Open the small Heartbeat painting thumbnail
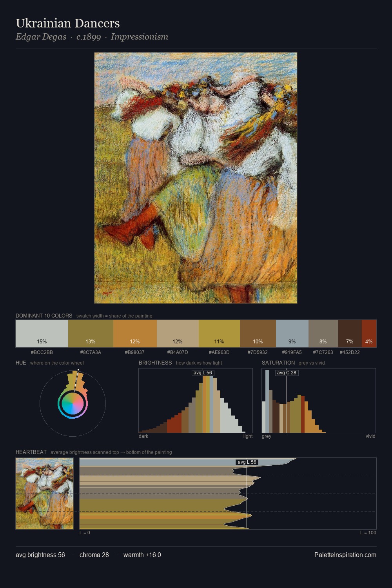This screenshot has width=392, height=588. pyautogui.click(x=44, y=494)
